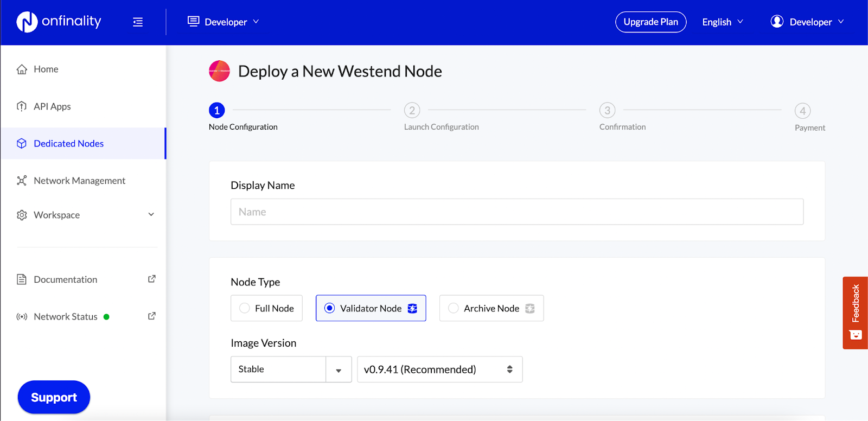The height and width of the screenshot is (421, 868).
Task: Click the Workspace gear icon
Action: 22,215
